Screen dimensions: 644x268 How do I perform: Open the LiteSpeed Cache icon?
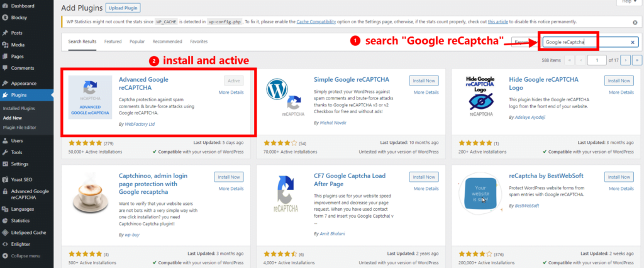tap(5, 233)
